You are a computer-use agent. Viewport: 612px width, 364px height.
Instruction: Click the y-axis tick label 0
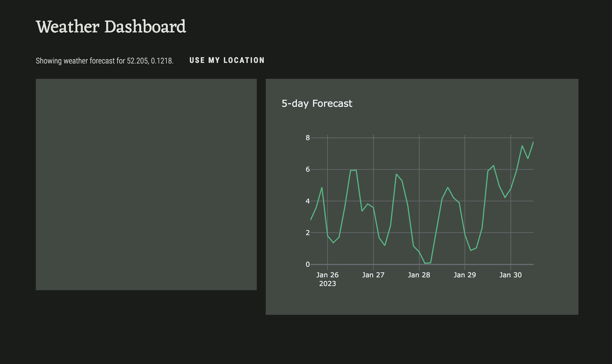tap(308, 264)
